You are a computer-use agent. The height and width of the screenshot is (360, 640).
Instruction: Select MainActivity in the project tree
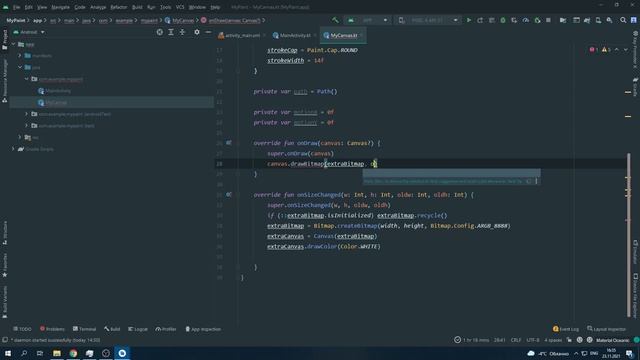pos(58,91)
